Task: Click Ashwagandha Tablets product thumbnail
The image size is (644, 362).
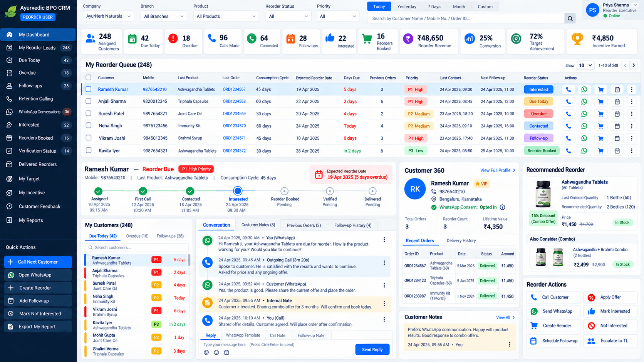Action: (x=543, y=194)
